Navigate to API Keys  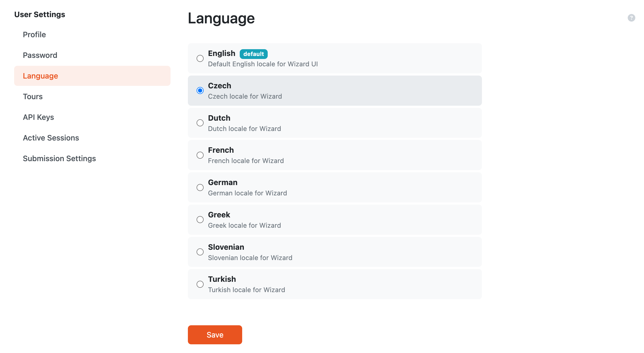pos(92,117)
